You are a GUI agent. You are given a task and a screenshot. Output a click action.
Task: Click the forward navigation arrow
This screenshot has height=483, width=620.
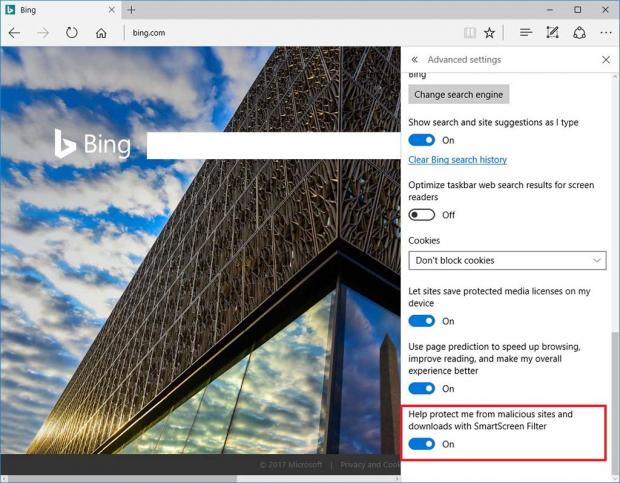[43, 33]
